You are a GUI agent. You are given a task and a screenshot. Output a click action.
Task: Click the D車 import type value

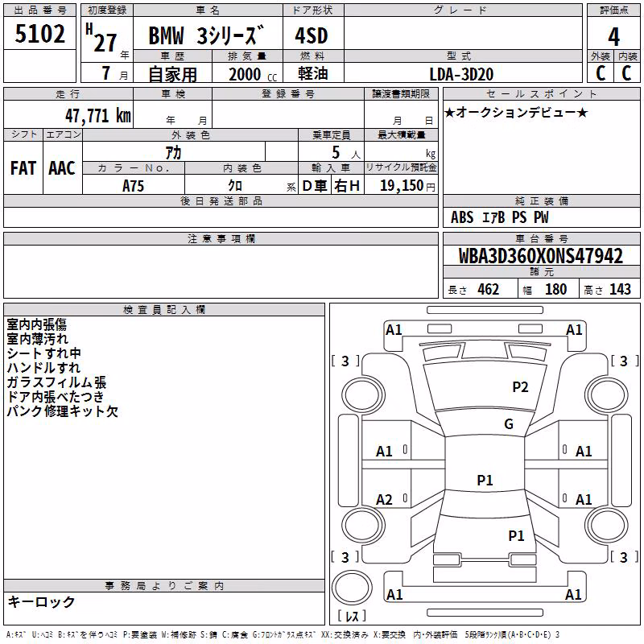click(x=315, y=186)
